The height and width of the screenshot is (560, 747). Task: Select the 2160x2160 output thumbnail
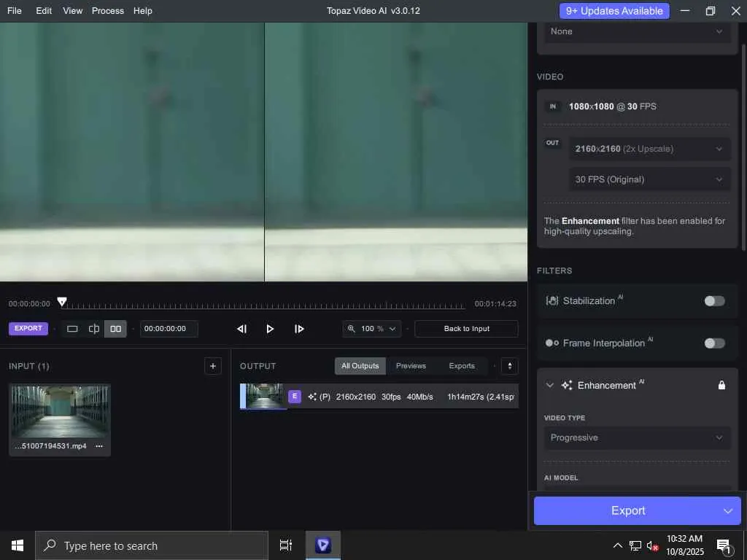264,396
